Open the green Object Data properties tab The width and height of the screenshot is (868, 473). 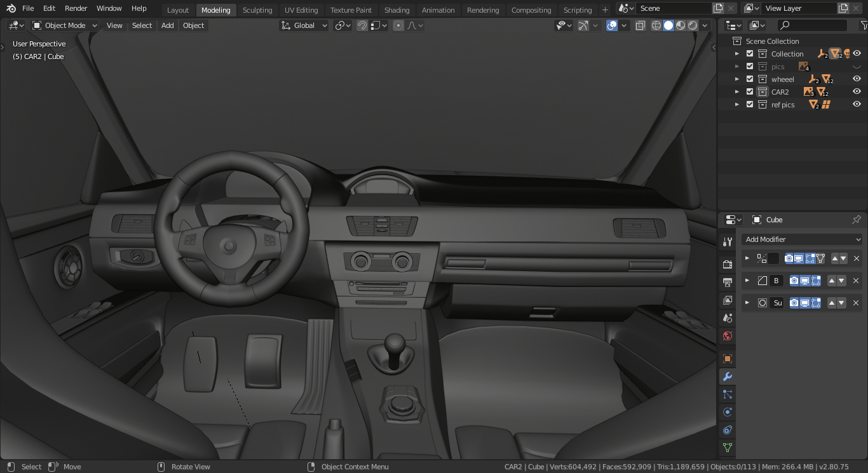point(727,448)
